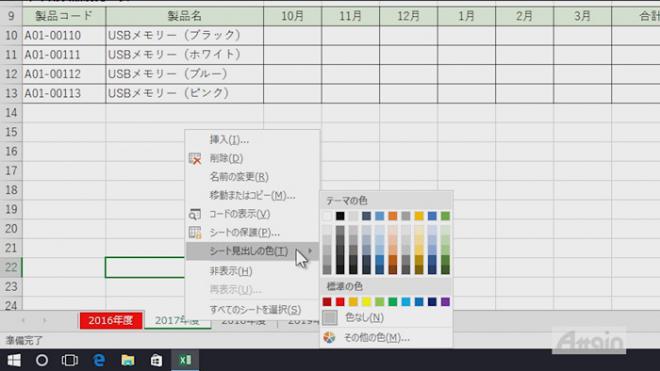Click cell containing A01-00112
The height and width of the screenshot is (371, 660).
[x=64, y=74]
